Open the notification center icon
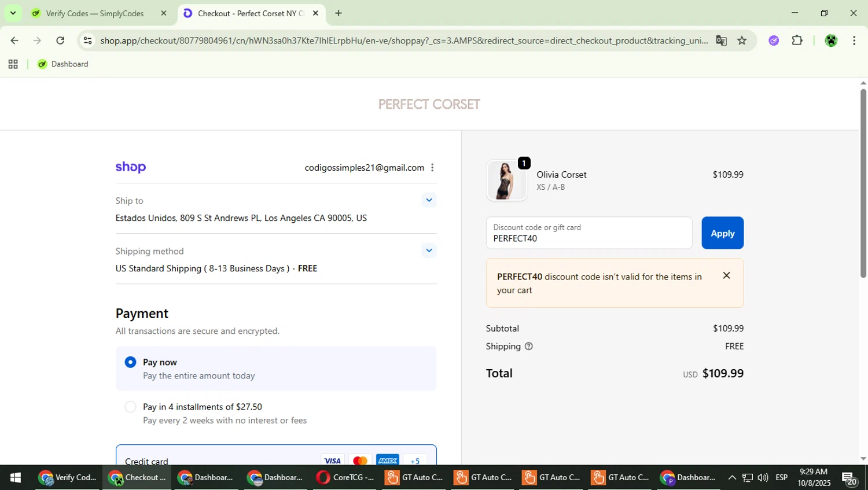Viewport: 868px width, 490px height. (x=849, y=478)
